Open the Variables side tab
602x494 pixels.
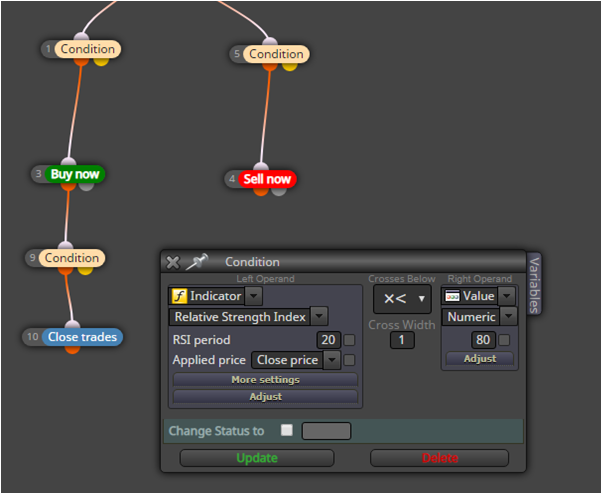[x=534, y=284]
